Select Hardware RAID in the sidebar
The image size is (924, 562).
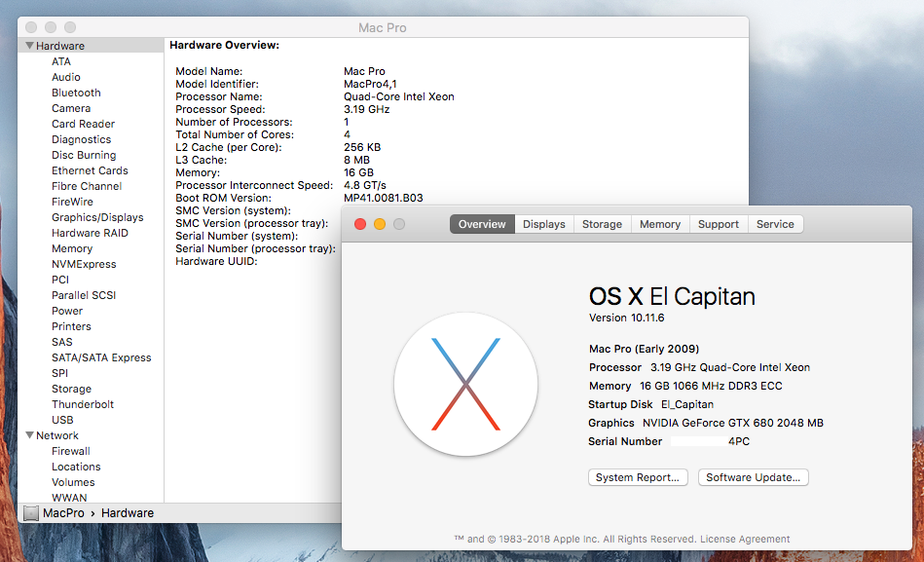pyautogui.click(x=90, y=233)
